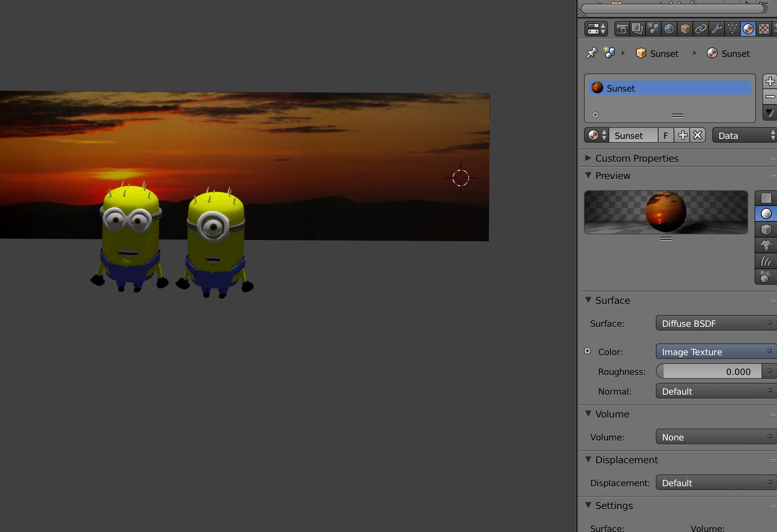Screen dimensions: 777x532
Task: Open the editor type selector in properties header
Action: pos(596,29)
